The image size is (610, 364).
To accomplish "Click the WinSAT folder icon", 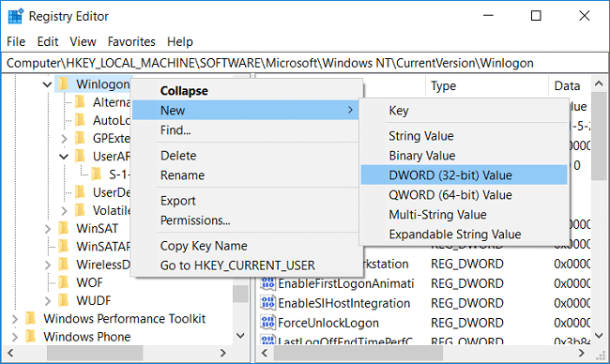I will [64, 228].
